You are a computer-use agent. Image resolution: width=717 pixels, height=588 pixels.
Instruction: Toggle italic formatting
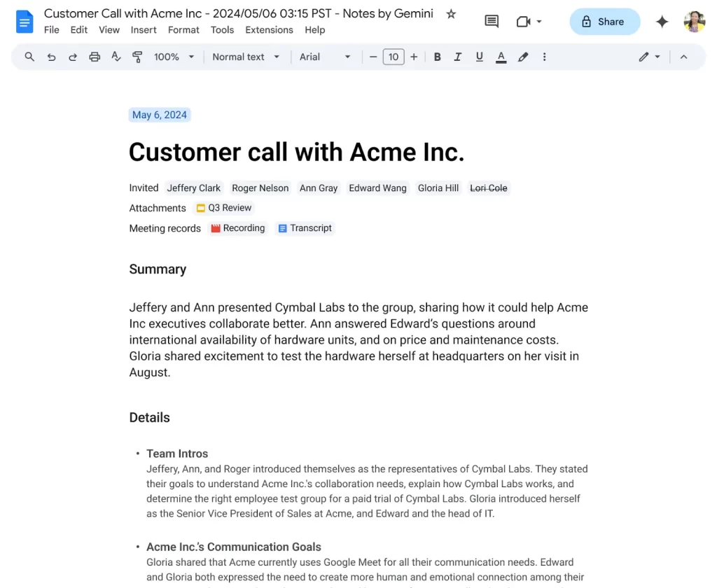[458, 57]
